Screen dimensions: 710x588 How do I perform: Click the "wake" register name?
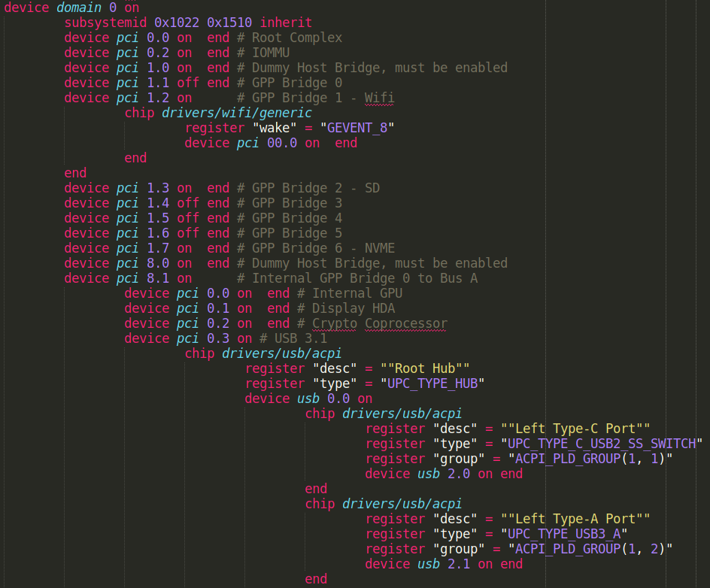(x=275, y=128)
